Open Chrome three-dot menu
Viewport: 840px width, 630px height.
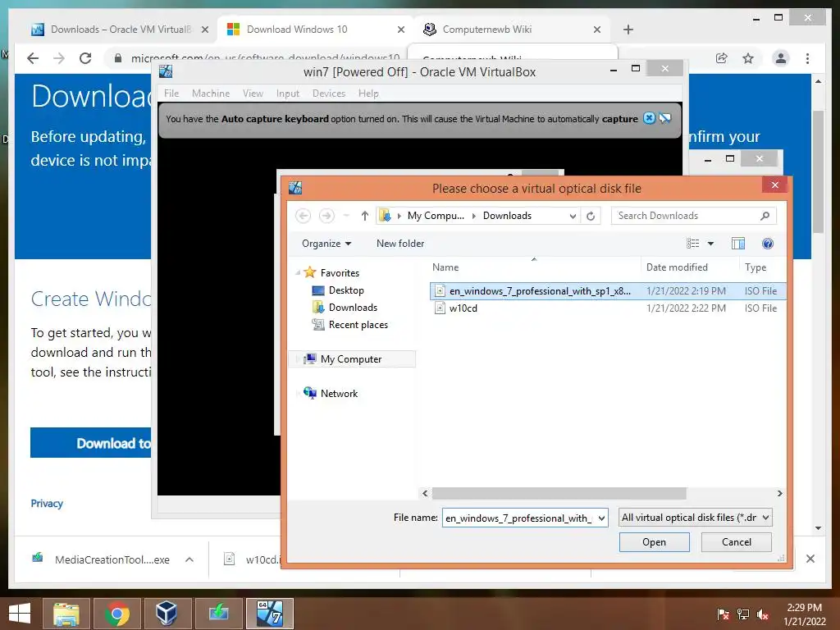(807, 58)
